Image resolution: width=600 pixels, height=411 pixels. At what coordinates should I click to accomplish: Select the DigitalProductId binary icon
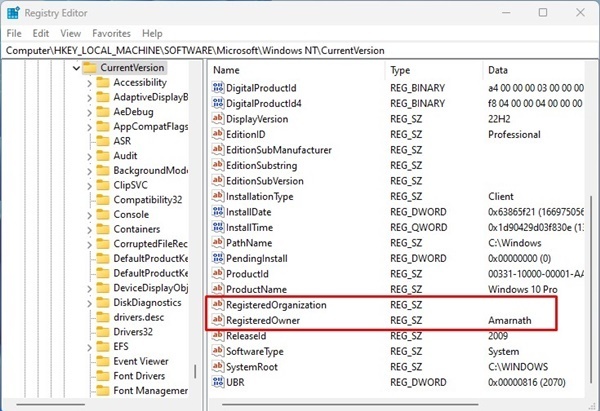[218, 88]
